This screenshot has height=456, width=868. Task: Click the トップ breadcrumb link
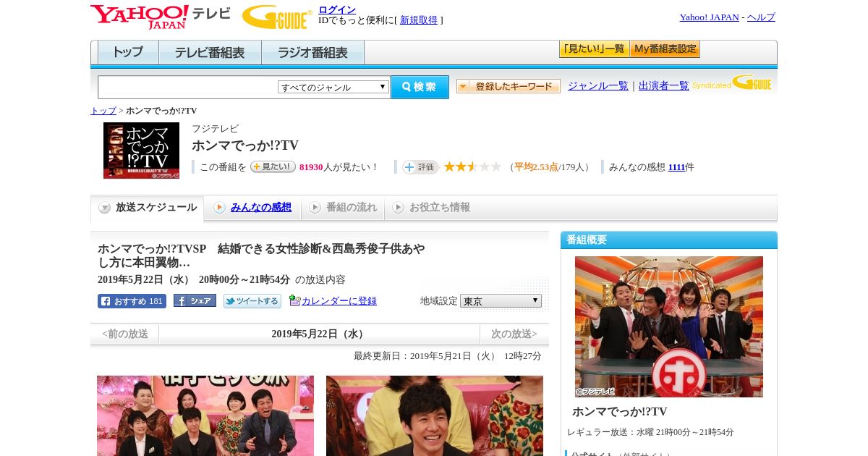click(103, 111)
